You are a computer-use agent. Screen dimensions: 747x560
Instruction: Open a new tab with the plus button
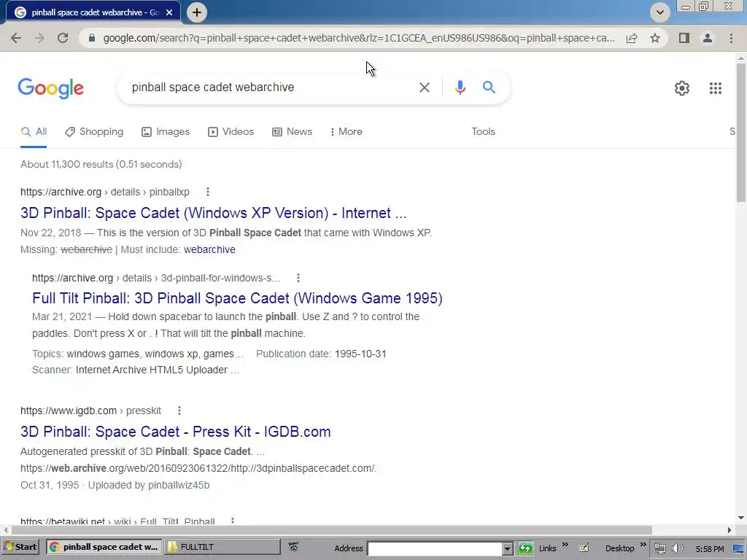pyautogui.click(x=197, y=12)
